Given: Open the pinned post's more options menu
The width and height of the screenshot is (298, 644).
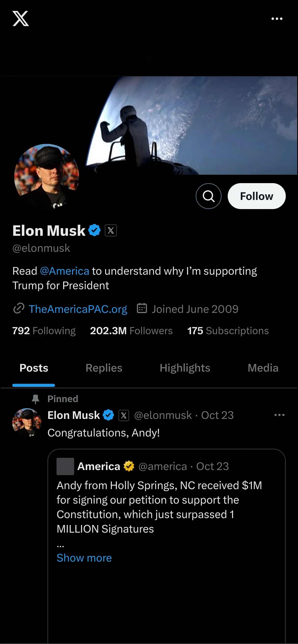Looking at the screenshot, I should [x=279, y=415].
